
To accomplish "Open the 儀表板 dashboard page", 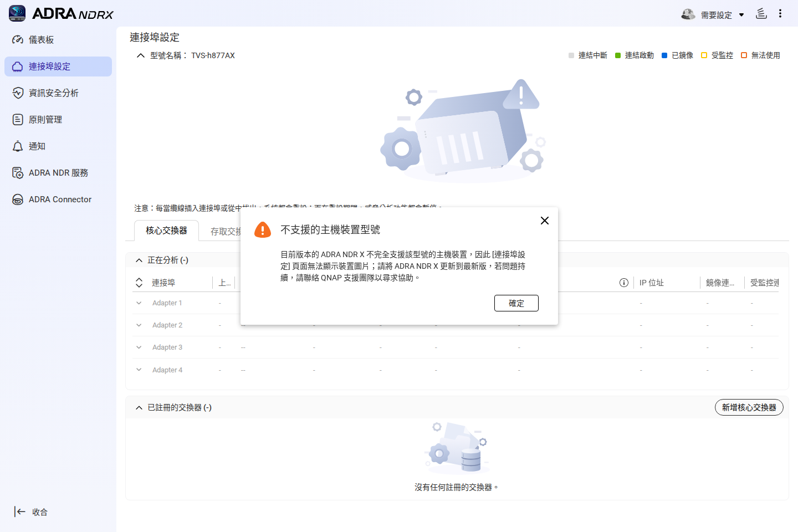I will tap(58, 40).
